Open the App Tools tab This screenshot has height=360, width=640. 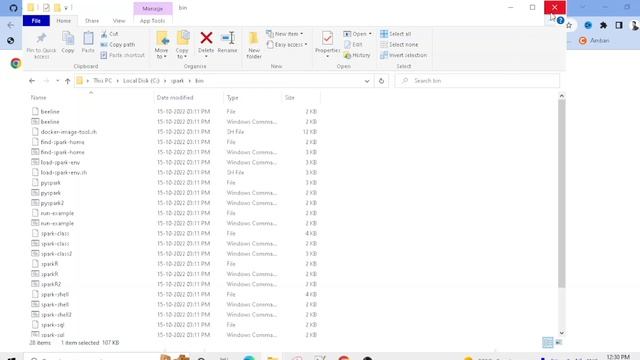coord(153,21)
